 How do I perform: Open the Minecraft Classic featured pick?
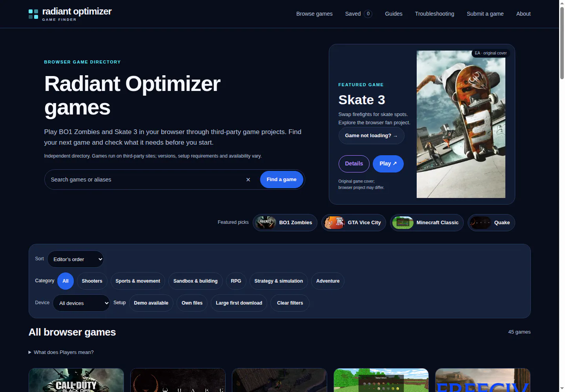tap(426, 223)
